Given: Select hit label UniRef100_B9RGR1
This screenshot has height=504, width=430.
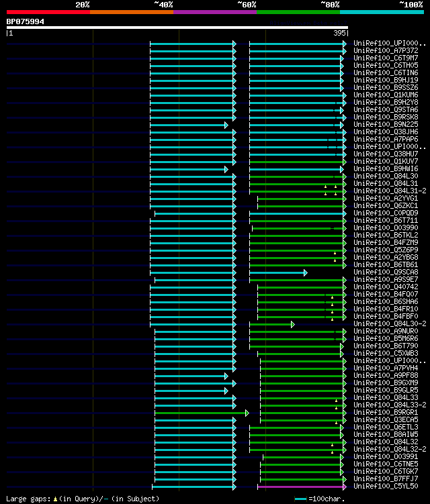Looking at the screenshot, I should tap(386, 413).
